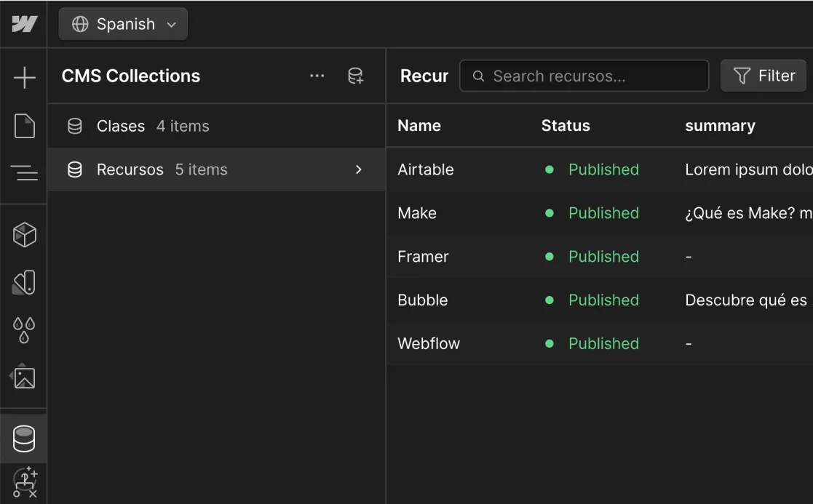Click the Recursos database icon

pyautogui.click(x=75, y=169)
